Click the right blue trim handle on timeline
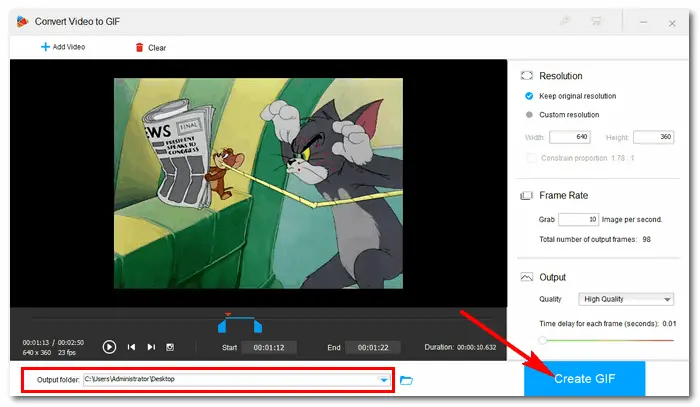700x407 pixels. click(258, 326)
